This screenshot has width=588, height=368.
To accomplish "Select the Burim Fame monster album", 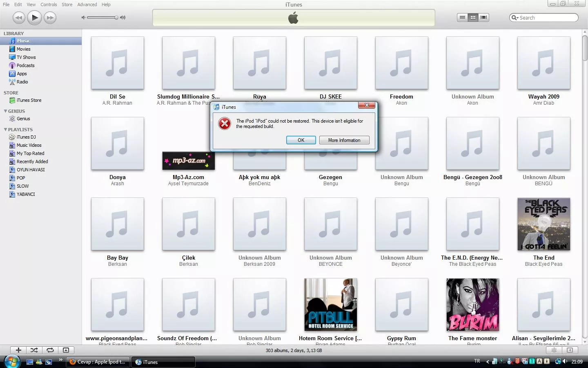I will tap(472, 305).
